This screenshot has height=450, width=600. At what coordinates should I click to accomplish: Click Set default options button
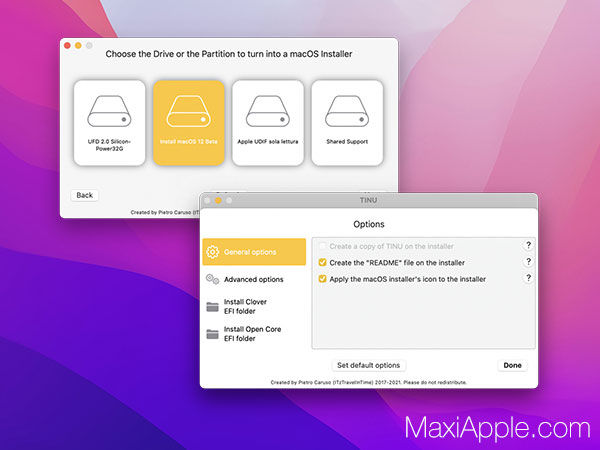[x=368, y=365]
